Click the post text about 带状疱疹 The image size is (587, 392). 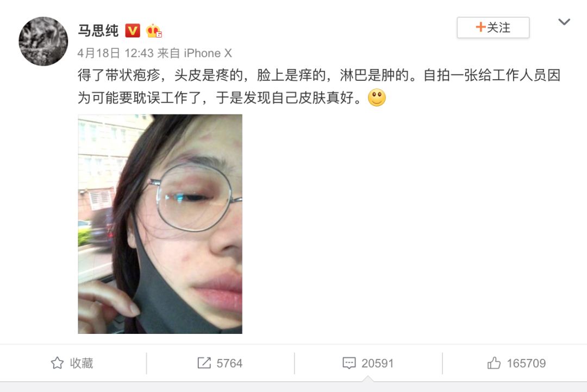(319, 86)
